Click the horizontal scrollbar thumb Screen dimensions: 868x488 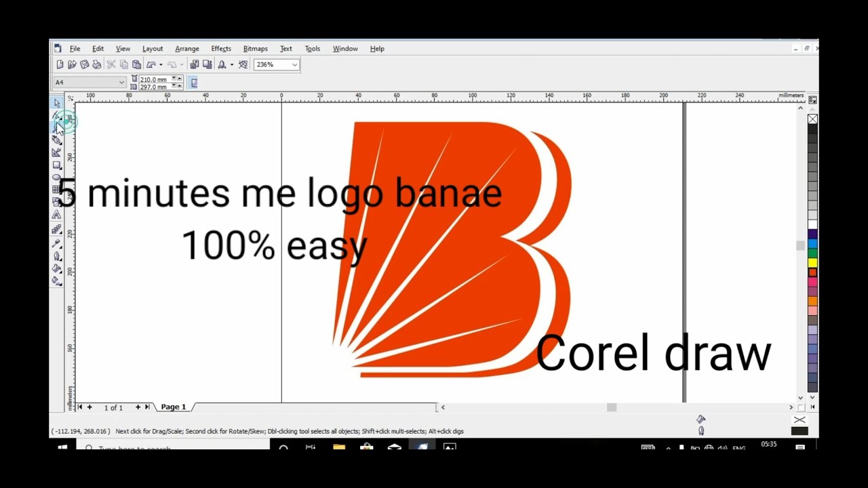coord(612,407)
